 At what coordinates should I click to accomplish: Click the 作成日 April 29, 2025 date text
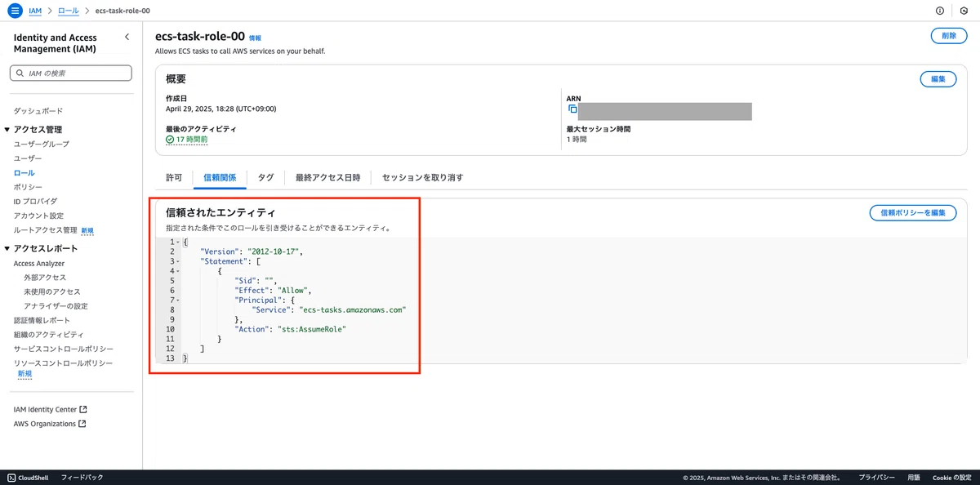(220, 109)
